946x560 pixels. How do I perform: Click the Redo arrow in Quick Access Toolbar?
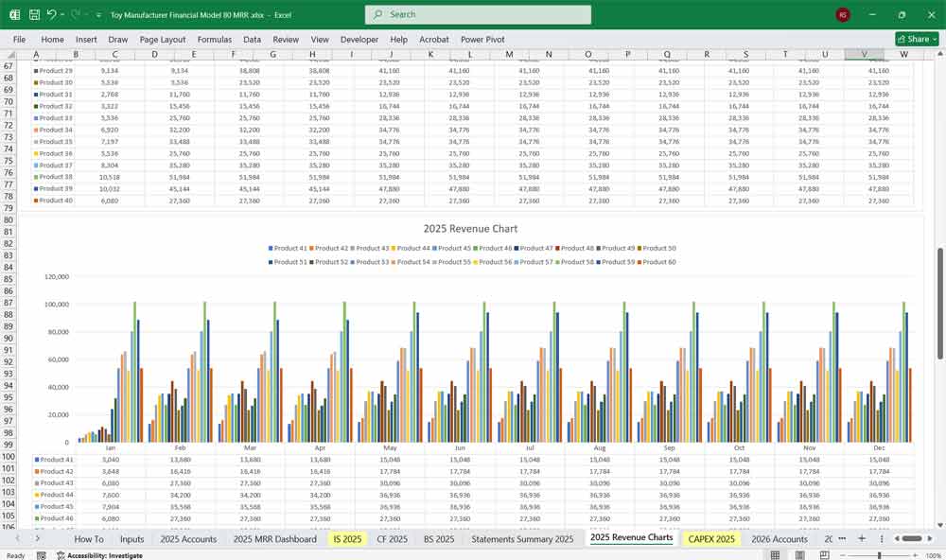(x=76, y=14)
